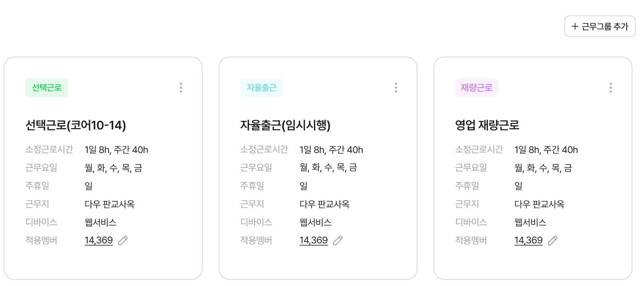Click the green 선택근로 tag
This screenshot has width=644, height=286.
coord(47,88)
